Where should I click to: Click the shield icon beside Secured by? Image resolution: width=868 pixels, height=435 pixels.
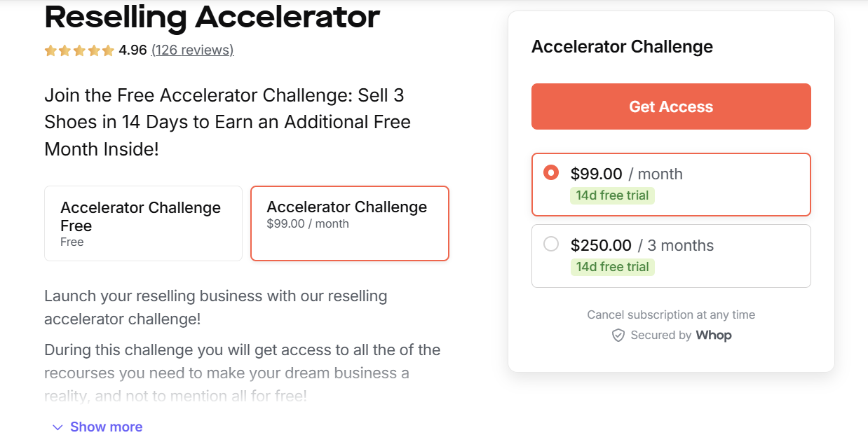(x=618, y=336)
